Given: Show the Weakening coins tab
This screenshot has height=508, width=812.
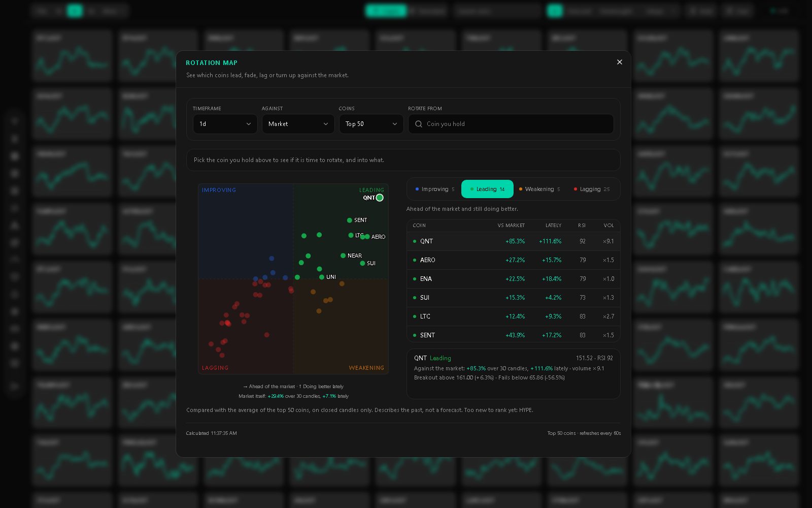Looking at the screenshot, I should [x=539, y=189].
